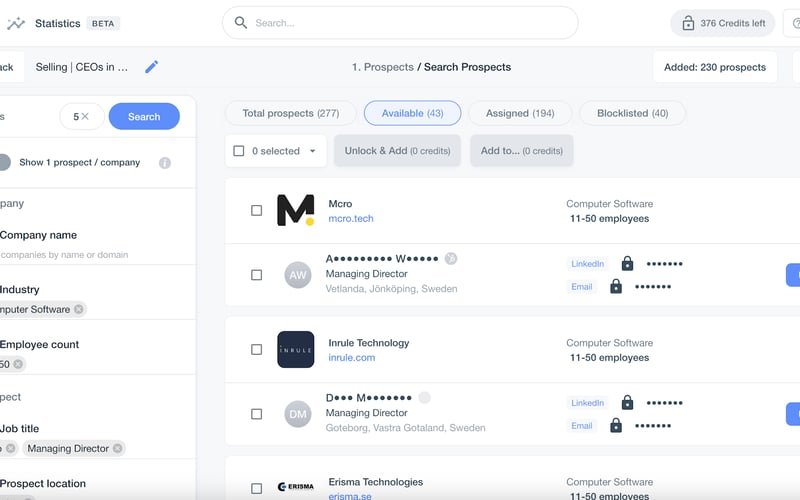
Task: Click the 376 Credits left text
Action: click(733, 23)
